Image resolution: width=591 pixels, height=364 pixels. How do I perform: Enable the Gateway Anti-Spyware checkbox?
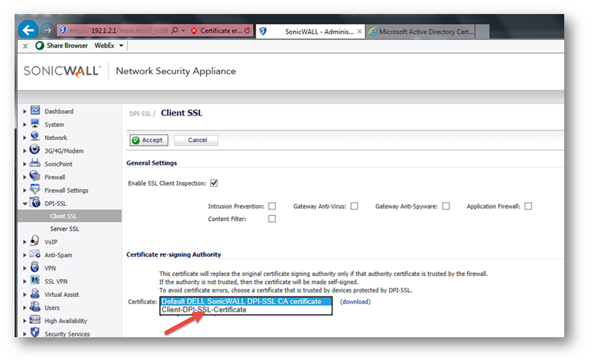pyautogui.click(x=446, y=206)
